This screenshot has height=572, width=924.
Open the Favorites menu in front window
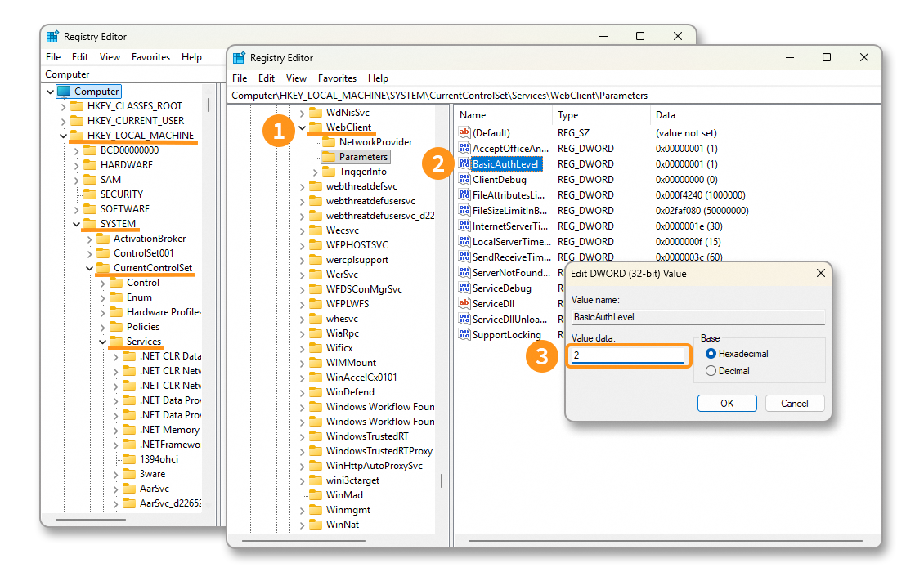(337, 78)
